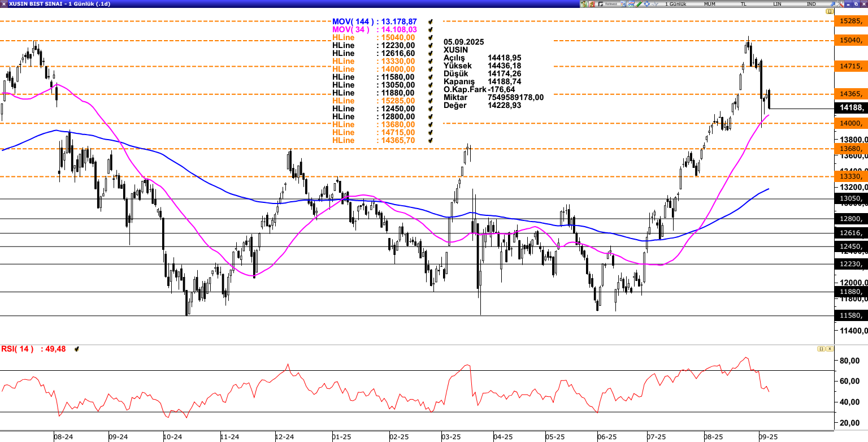
Task: Click the MOV(34) : 14.108,03 label
Action: (x=375, y=29)
